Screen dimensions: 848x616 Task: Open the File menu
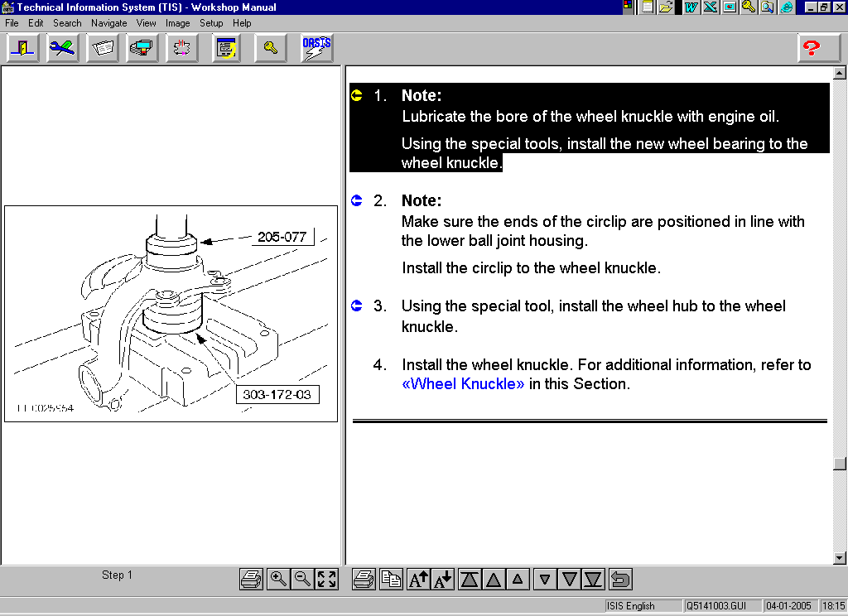pyautogui.click(x=12, y=23)
